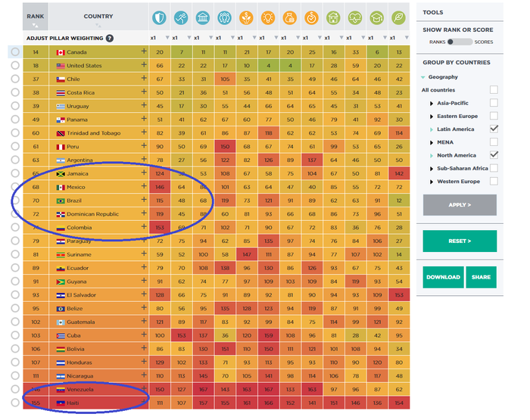Expand the Sub-Saharan Africa region arrow
The height and width of the screenshot is (420, 530).
pos(432,169)
